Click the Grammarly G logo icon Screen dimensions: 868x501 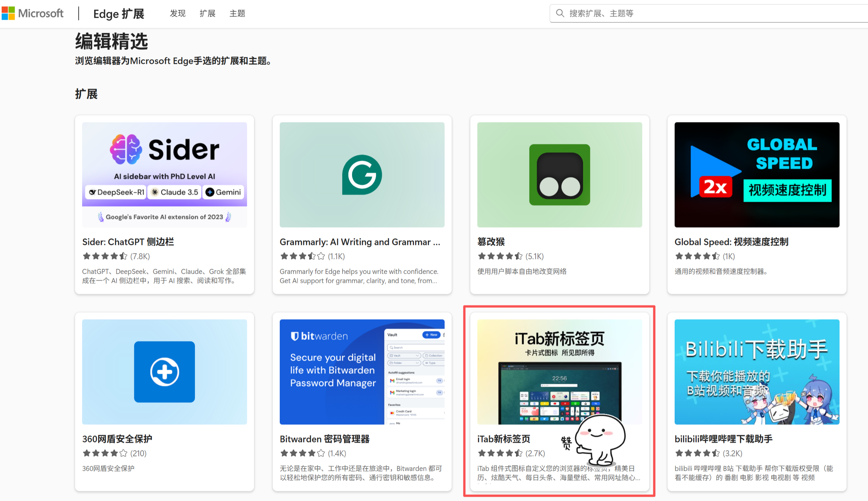(362, 174)
